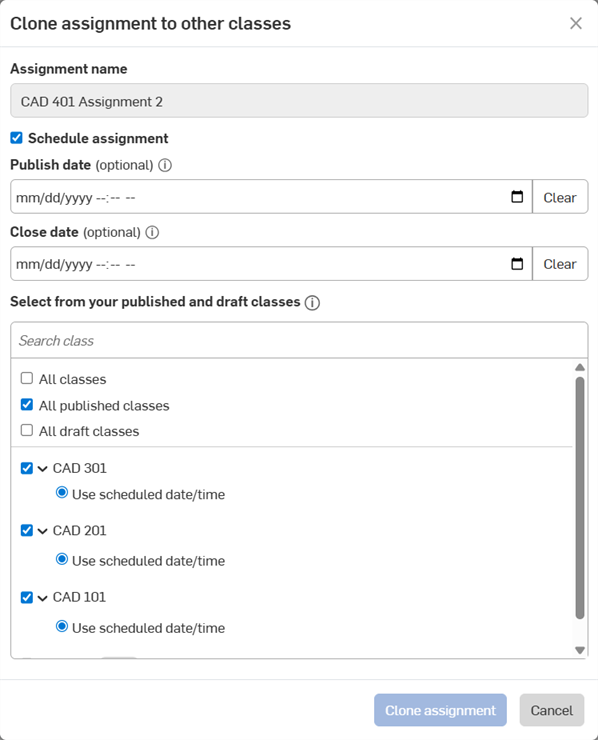The height and width of the screenshot is (740, 598).
Task: Click the scrollbar up arrow in class list
Action: 580,367
